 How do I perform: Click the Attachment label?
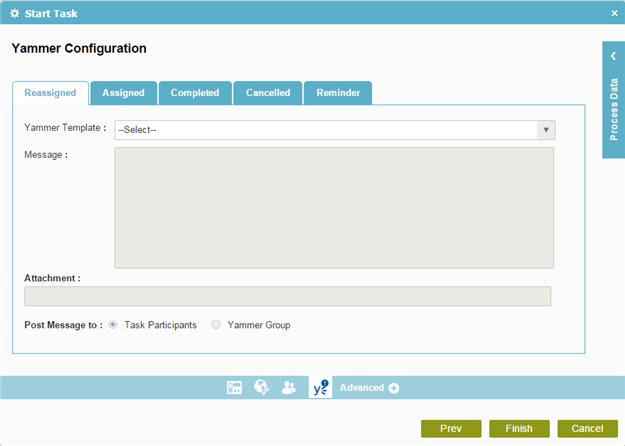pos(52,278)
